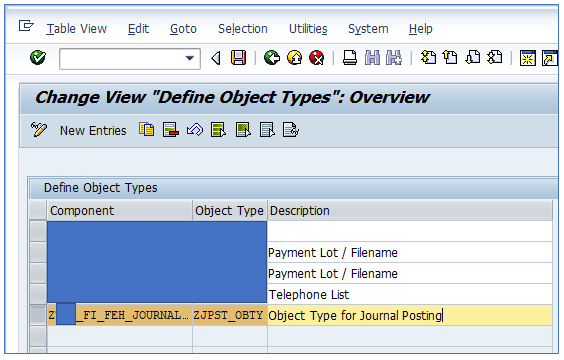Image resolution: width=564 pixels, height=360 pixels.
Task: Toggle display/change pencil icon
Action: pyautogui.click(x=38, y=129)
